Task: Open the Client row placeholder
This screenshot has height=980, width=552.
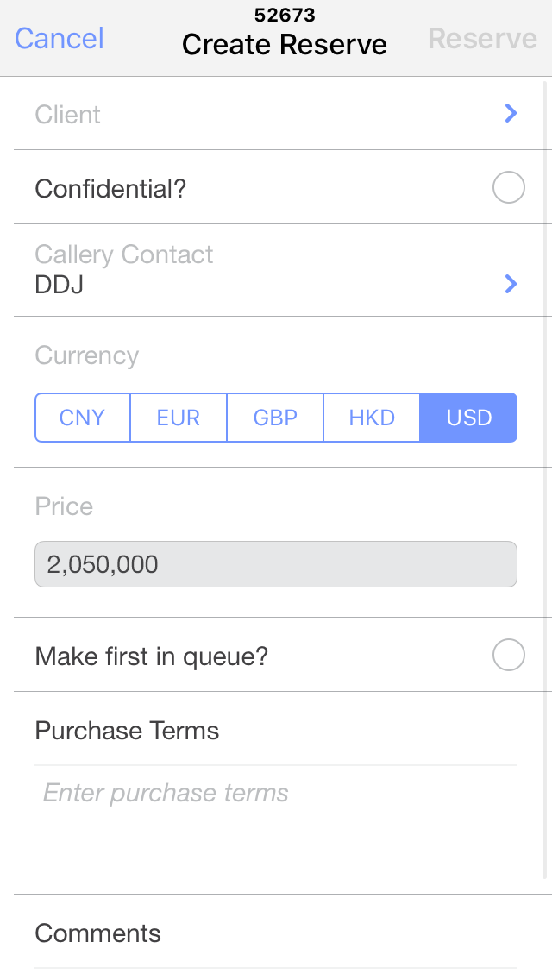Action: [x=68, y=115]
